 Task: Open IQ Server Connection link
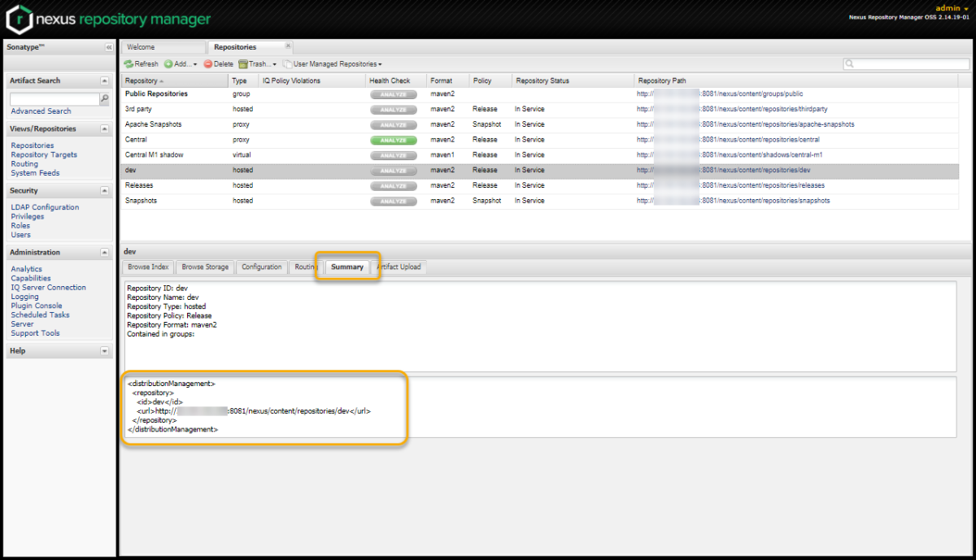[x=48, y=288]
